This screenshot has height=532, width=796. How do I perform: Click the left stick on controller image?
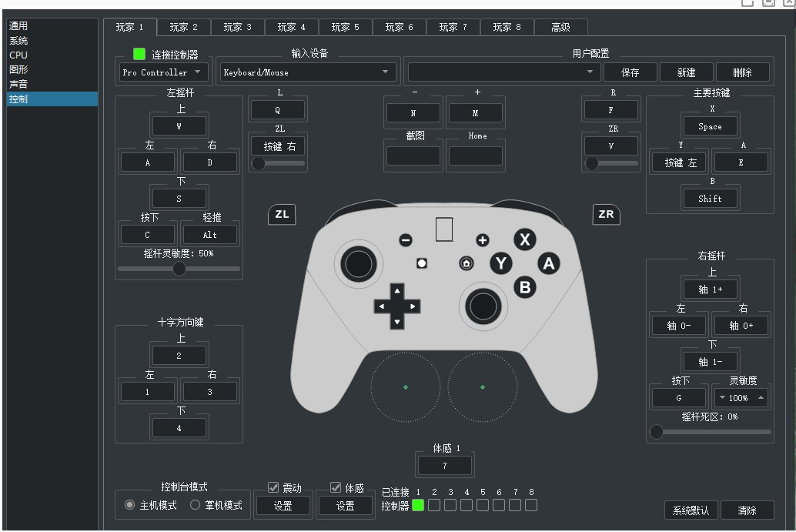click(359, 264)
